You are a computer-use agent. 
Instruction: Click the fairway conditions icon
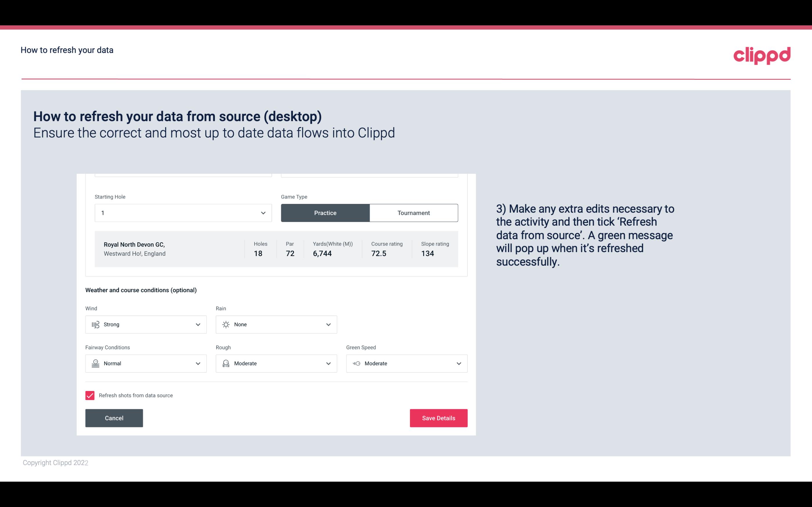(x=95, y=363)
